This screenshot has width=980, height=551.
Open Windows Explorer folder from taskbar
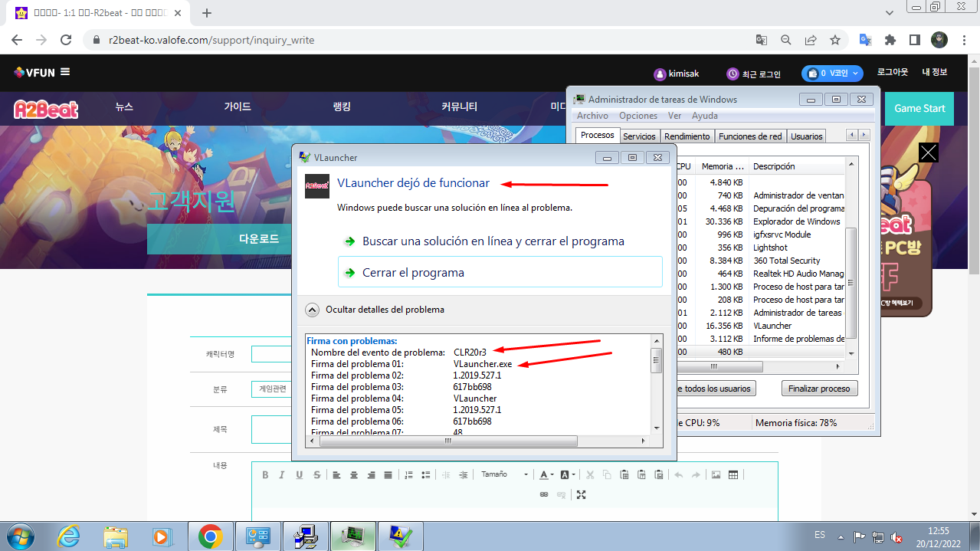tap(116, 536)
